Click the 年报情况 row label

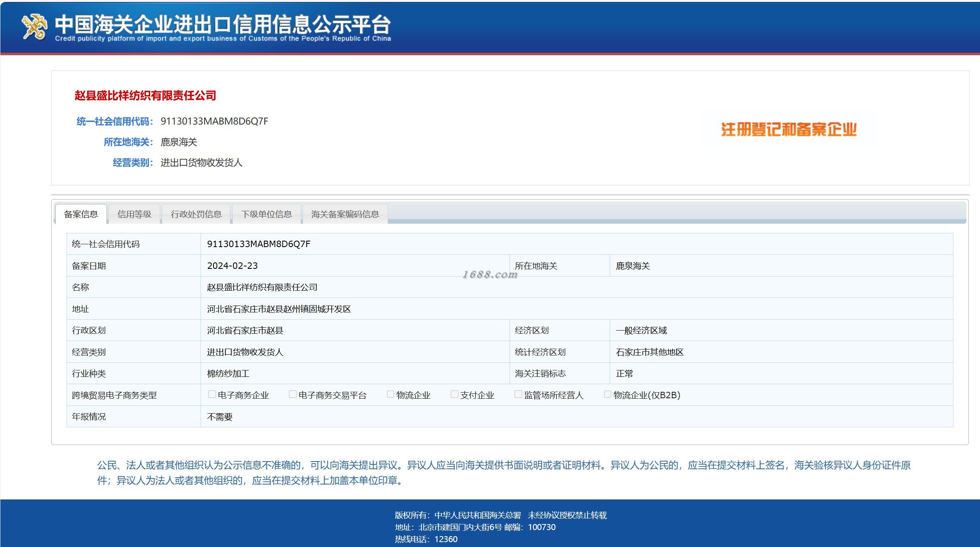(x=89, y=416)
